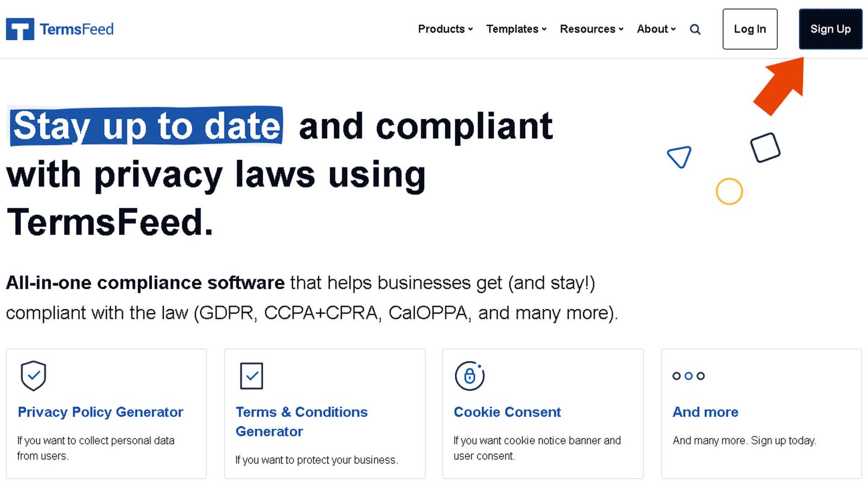
Task: Click the TermsFeed wordmark text
Action: (76, 29)
